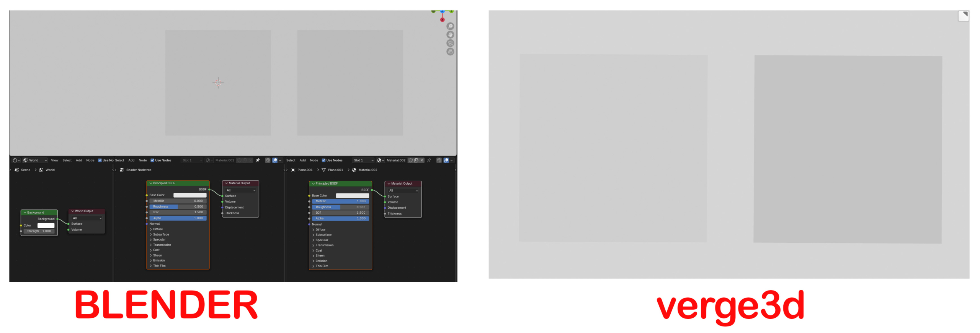The width and height of the screenshot is (980, 333).
Task: Click the Shader Nodetree breadcrumb label
Action: (139, 170)
